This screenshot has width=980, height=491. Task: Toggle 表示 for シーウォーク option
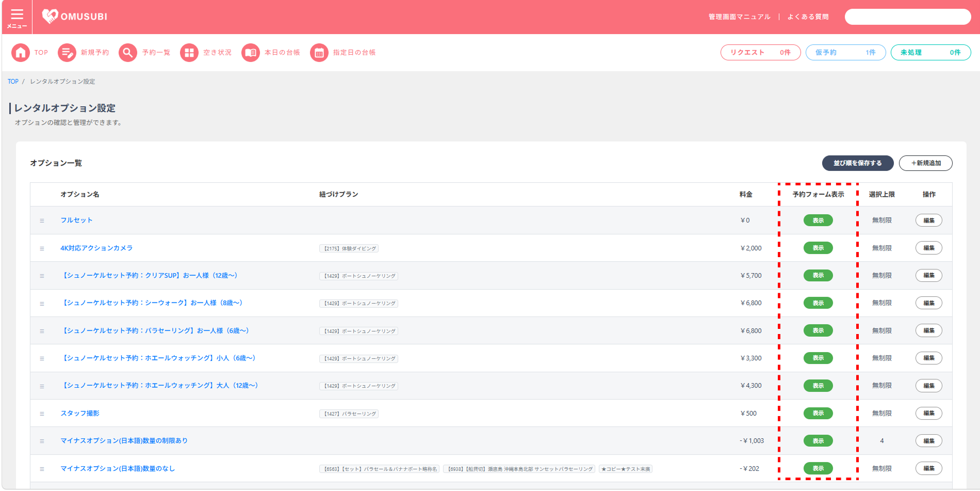pos(818,303)
